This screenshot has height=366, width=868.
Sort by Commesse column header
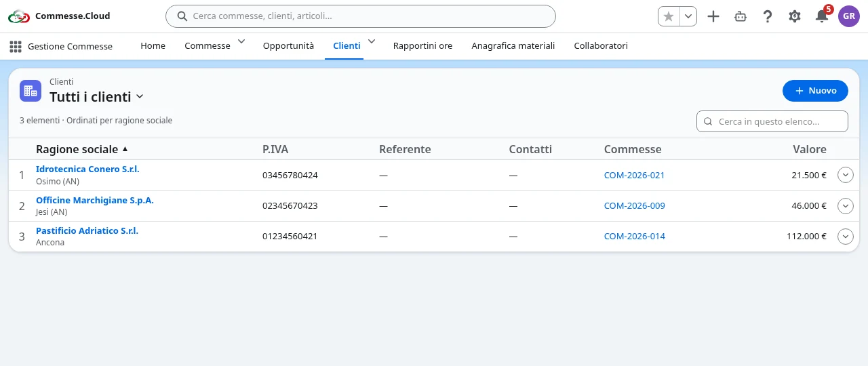coord(633,149)
